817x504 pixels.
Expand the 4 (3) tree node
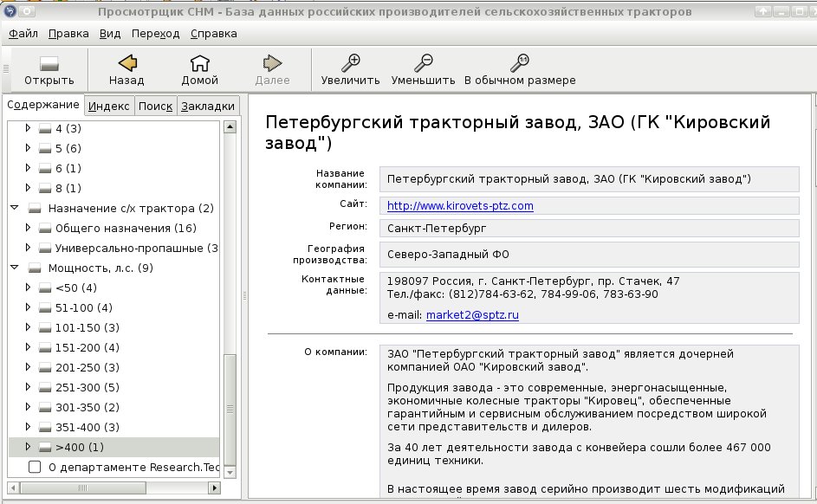click(28, 127)
